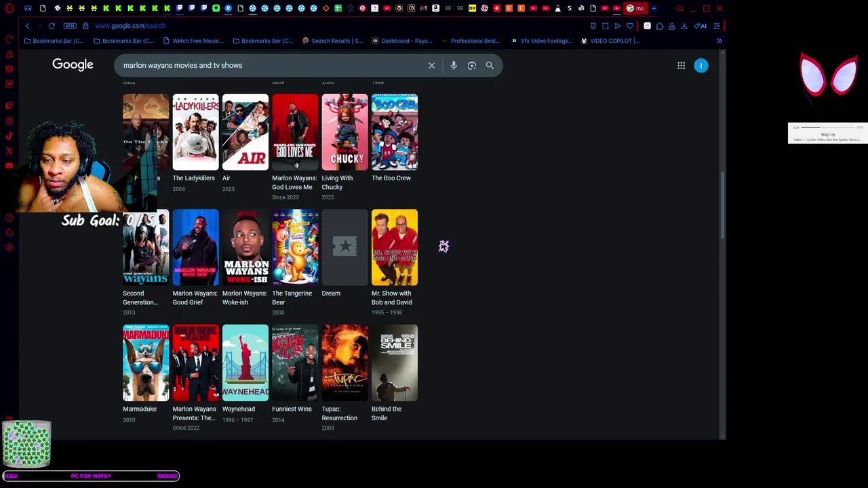Click the address bar URL text
Viewport: 868px width, 488px height.
click(x=130, y=26)
